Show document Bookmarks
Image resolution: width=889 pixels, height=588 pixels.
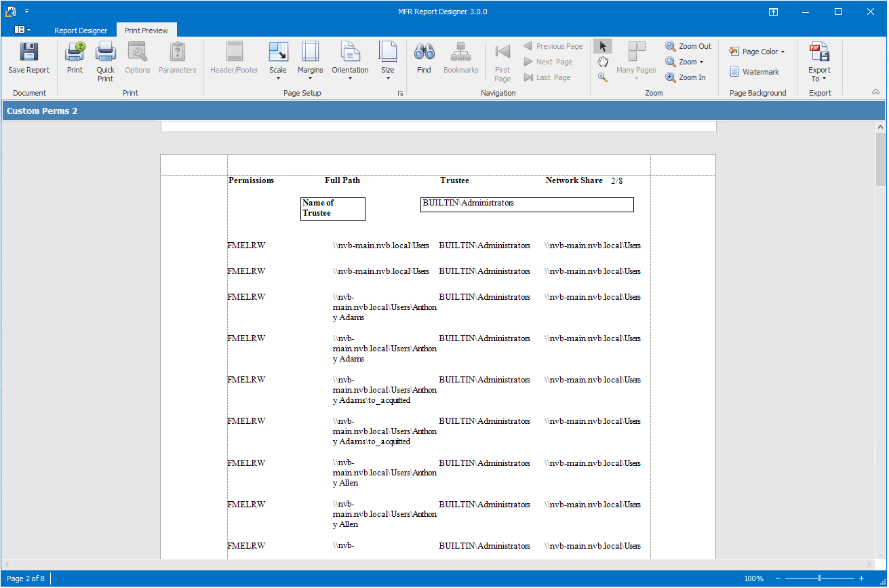point(460,60)
